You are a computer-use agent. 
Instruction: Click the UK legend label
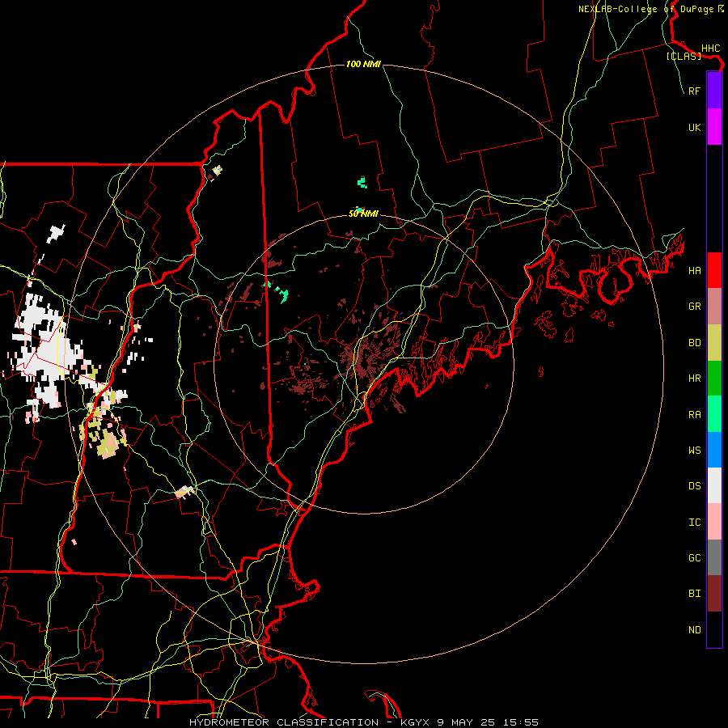click(694, 127)
